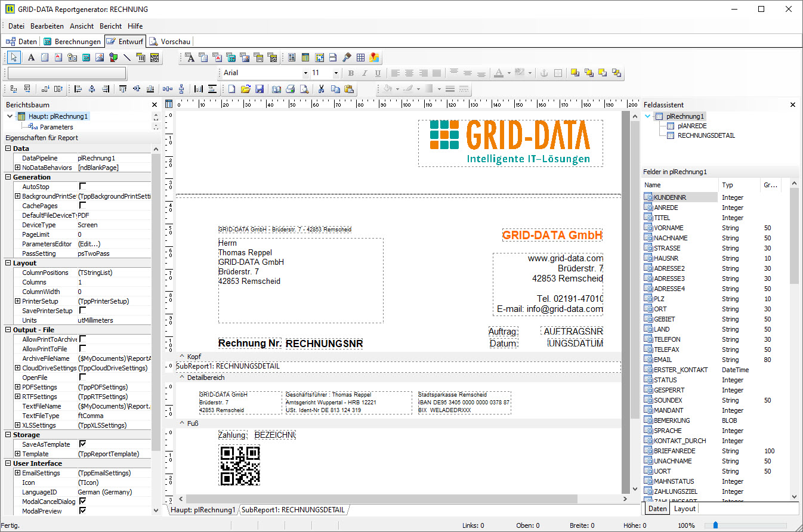Open SubReport1: RECHNUNGSDETAIL bottom tab
Screen dimensions: 803x532
pyautogui.click(x=293, y=510)
